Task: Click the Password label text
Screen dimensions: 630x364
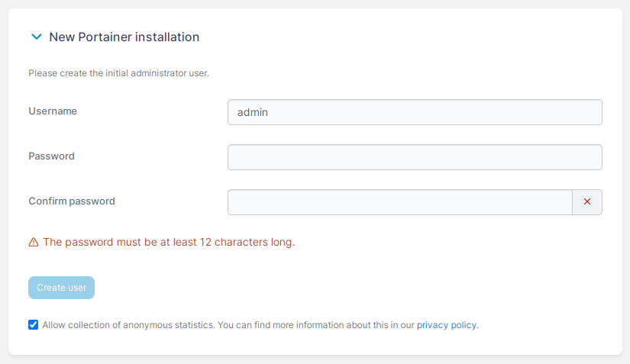Action: [x=51, y=156]
